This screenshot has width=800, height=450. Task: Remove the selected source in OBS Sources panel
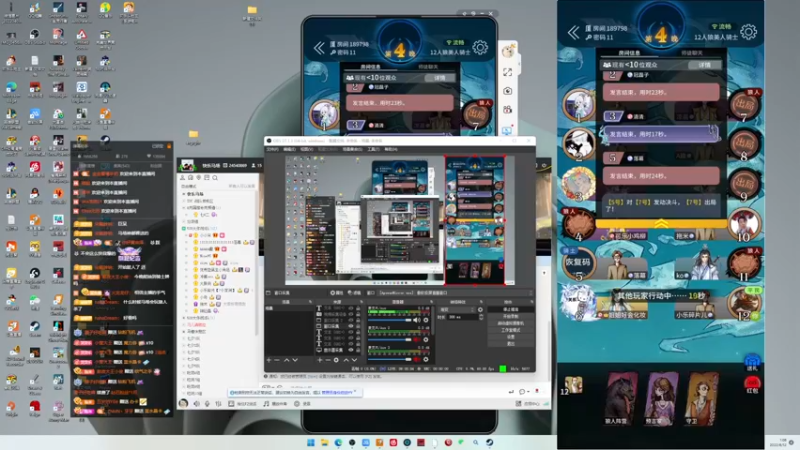pos(328,360)
